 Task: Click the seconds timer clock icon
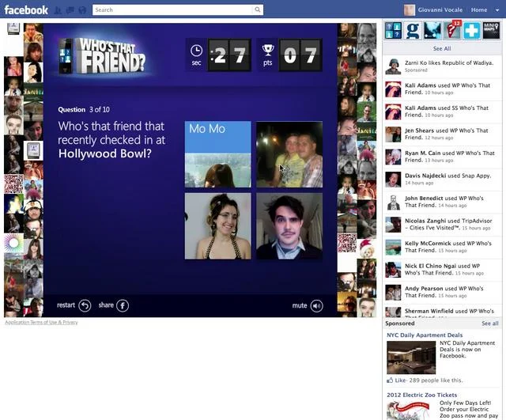(197, 51)
